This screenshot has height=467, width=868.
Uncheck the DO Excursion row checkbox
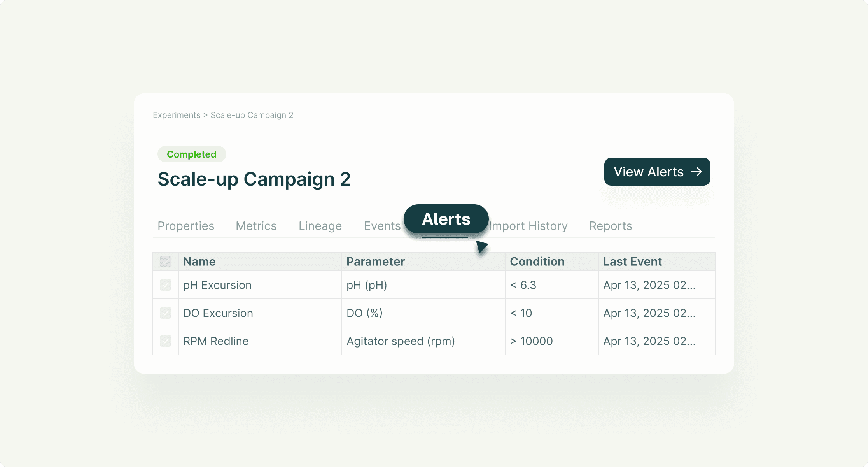pyautogui.click(x=166, y=313)
